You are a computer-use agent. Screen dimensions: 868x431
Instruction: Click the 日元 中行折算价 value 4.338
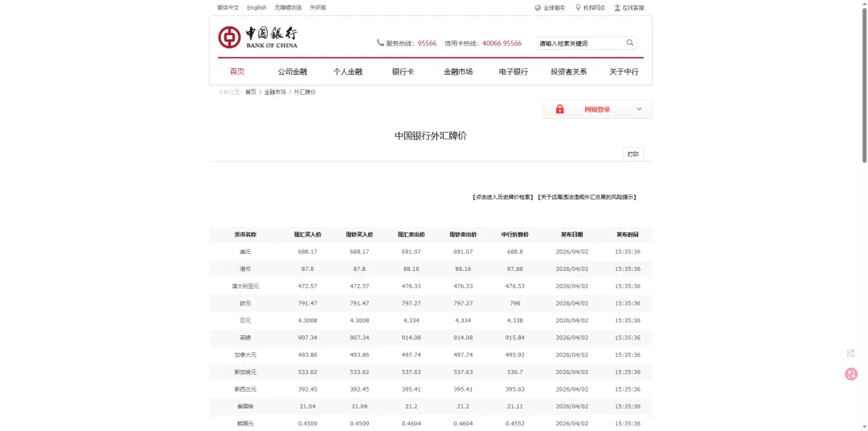pyautogui.click(x=515, y=321)
